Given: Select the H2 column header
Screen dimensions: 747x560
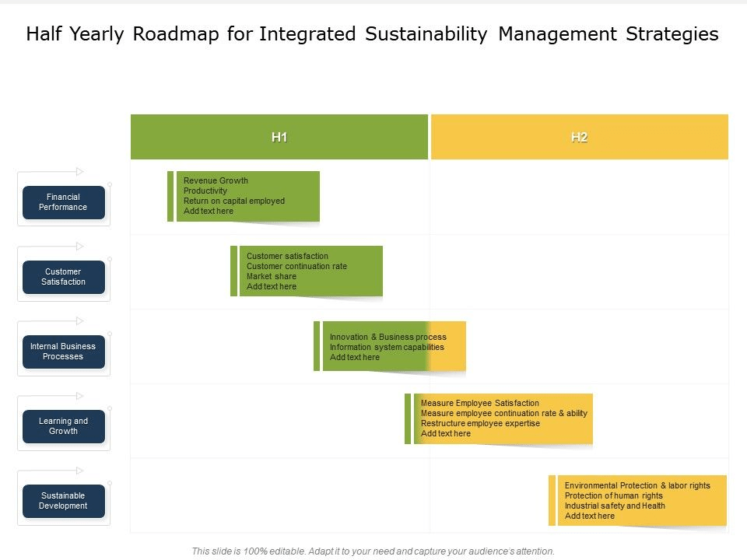Looking at the screenshot, I should point(579,138).
